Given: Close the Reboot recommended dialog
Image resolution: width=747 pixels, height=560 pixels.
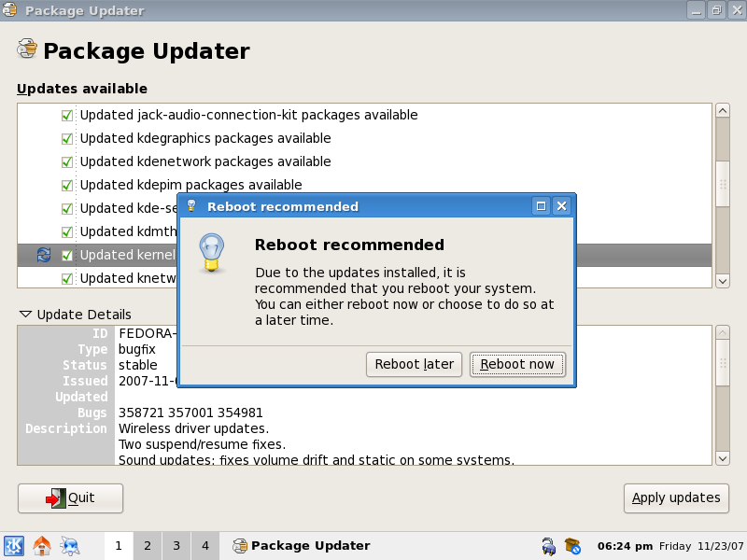Looking at the screenshot, I should [x=562, y=206].
